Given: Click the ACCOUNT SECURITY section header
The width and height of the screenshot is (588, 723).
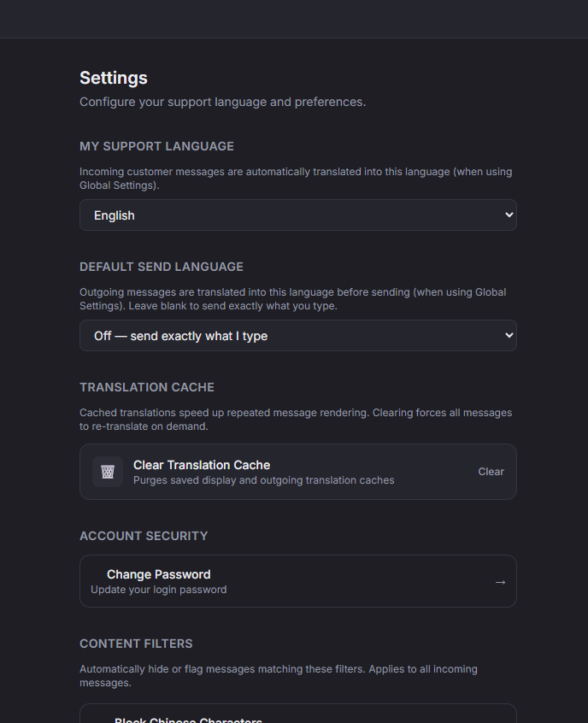Looking at the screenshot, I should tap(144, 536).
